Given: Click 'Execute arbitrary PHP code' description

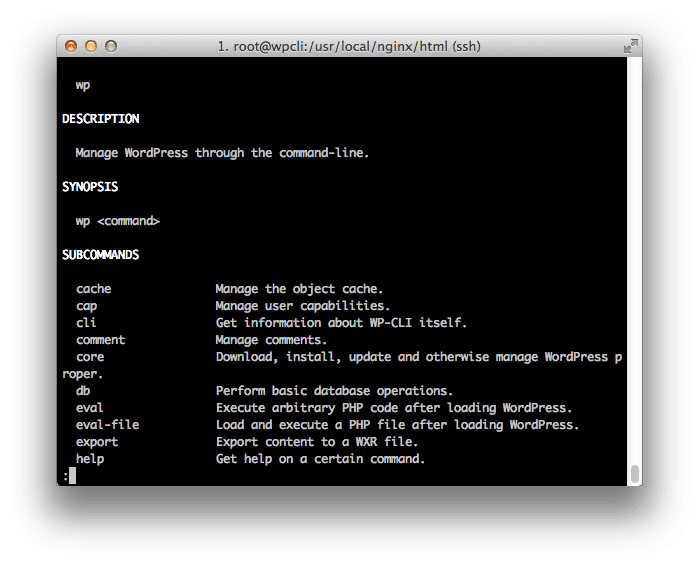Looking at the screenshot, I should click(x=394, y=408).
